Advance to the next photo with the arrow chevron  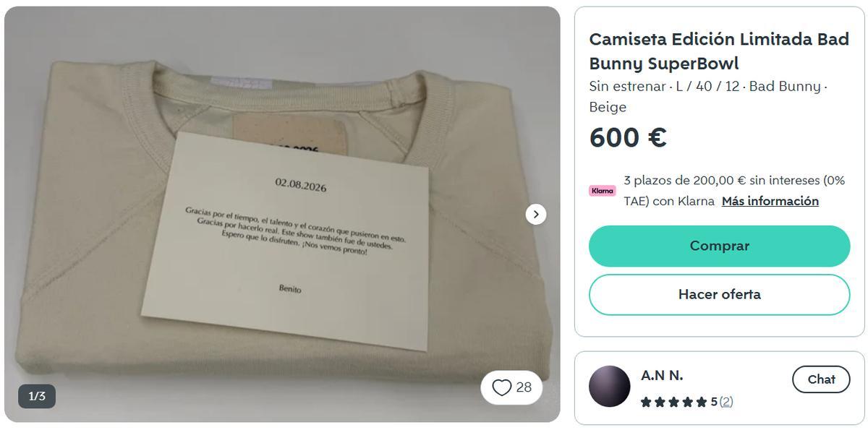[535, 214]
